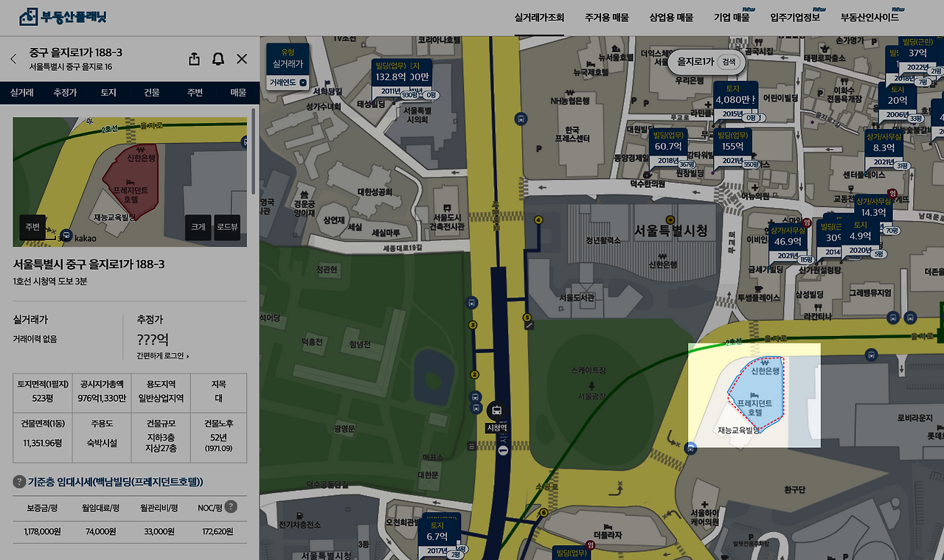Click the 간편하게 로그인 link
Image resolution: width=944 pixels, height=560 pixels.
(x=162, y=356)
